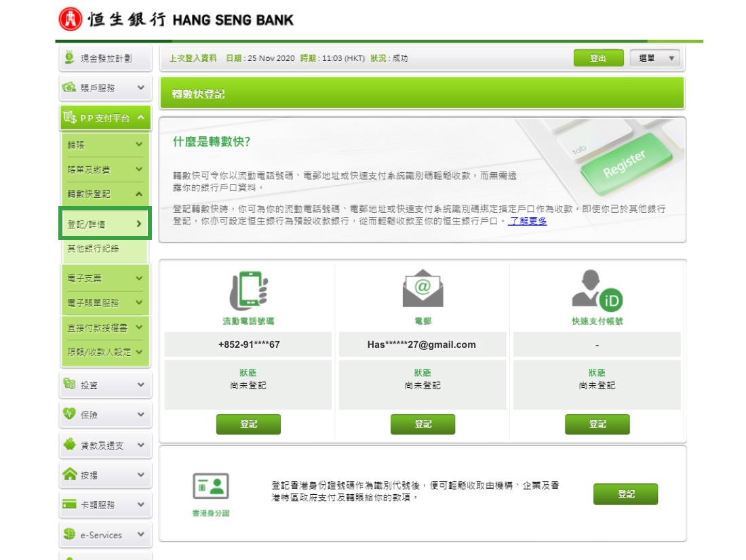Expand the 賬戶服務 menu chevron

(141, 87)
